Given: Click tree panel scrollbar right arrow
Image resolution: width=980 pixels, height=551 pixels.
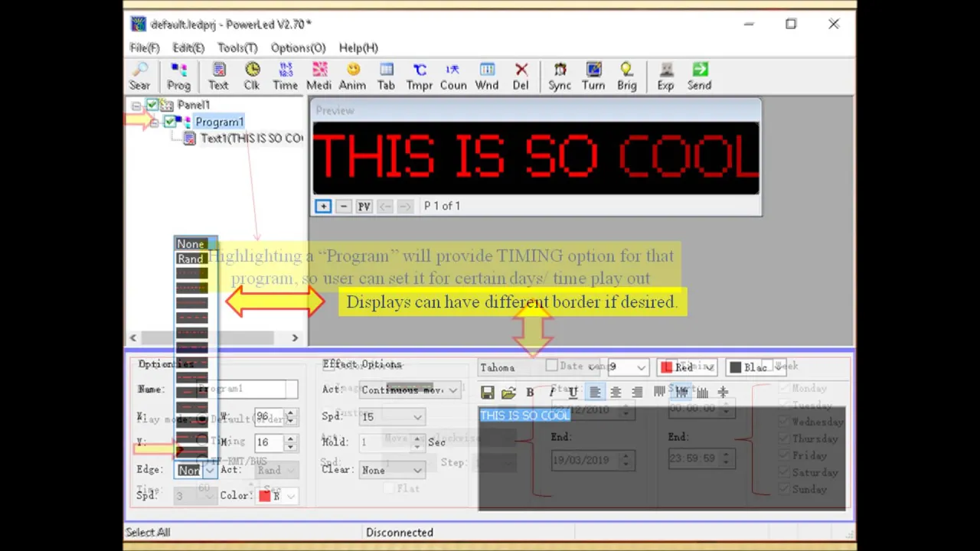Looking at the screenshot, I should click(x=295, y=337).
